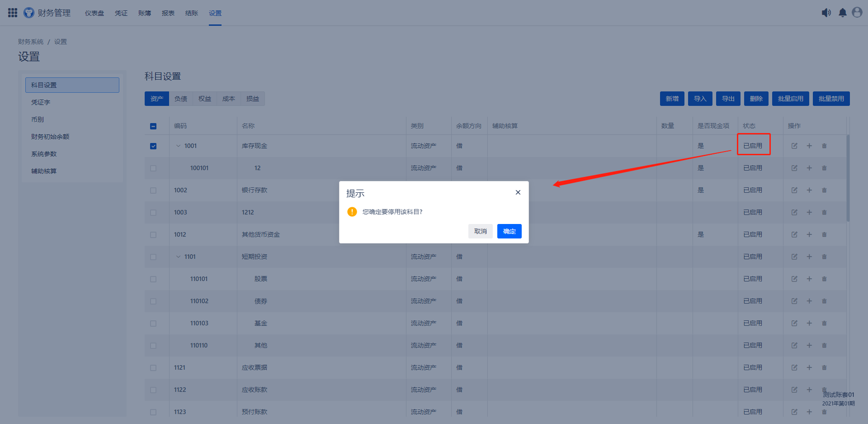Delete the 1121 应收票据 row
The image size is (868, 424).
click(824, 367)
